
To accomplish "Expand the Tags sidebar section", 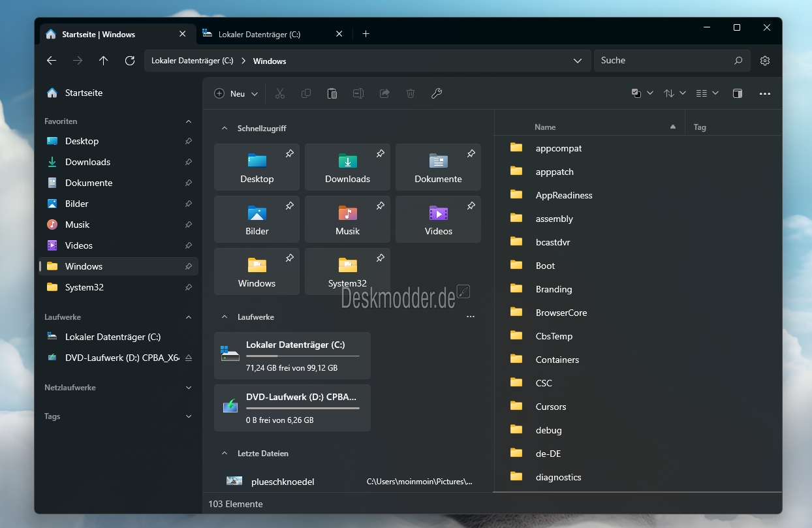I will [189, 416].
